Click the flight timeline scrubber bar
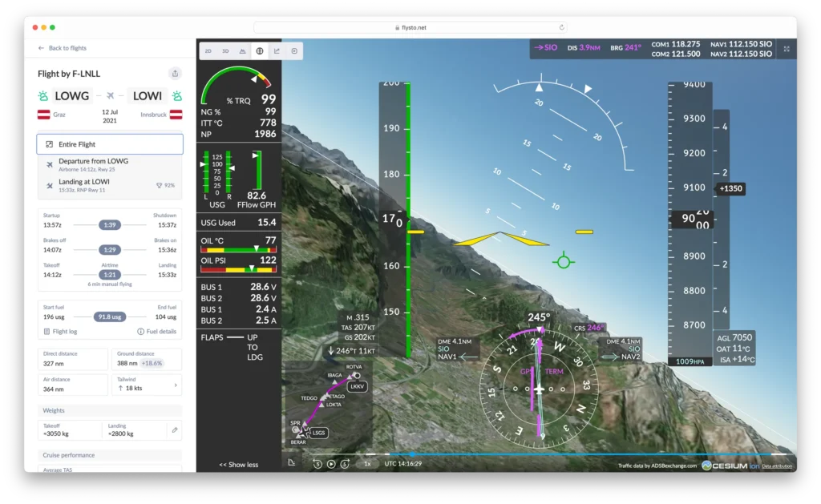Viewport: 821px width, 504px height. point(561,454)
